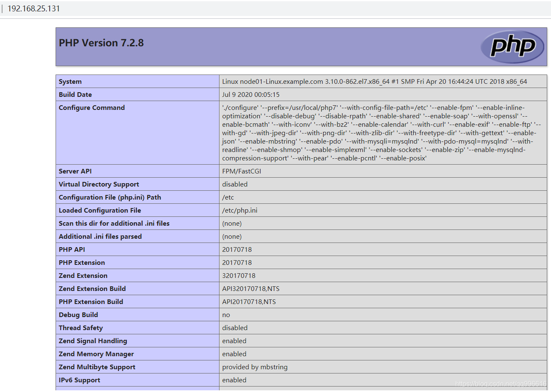Select disabled value for Thread Safety
The height and width of the screenshot is (392, 551).
pos(235,328)
